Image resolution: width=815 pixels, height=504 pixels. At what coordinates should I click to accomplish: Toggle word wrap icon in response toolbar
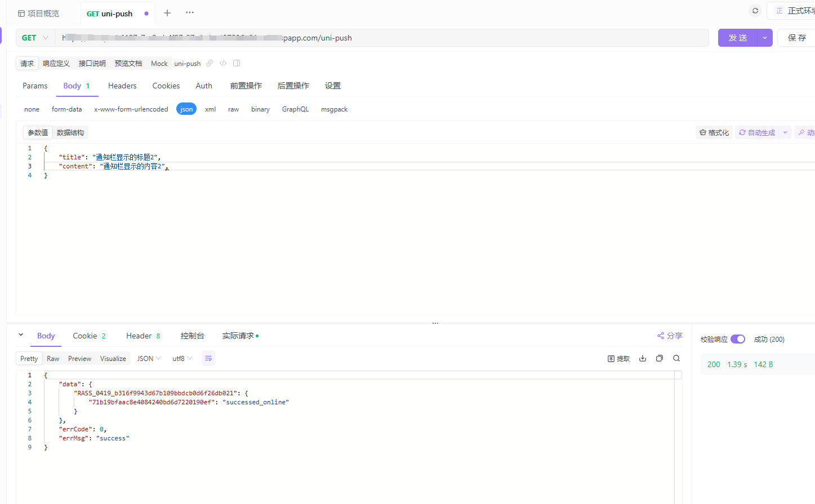pos(208,358)
